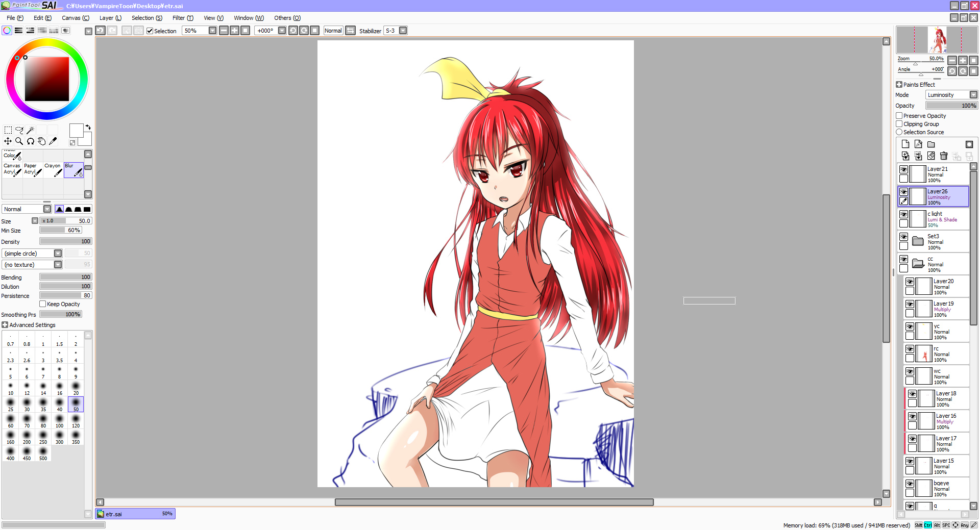Open the Stabilizer level dropdown
This screenshot has width=980, height=530.
click(x=403, y=31)
